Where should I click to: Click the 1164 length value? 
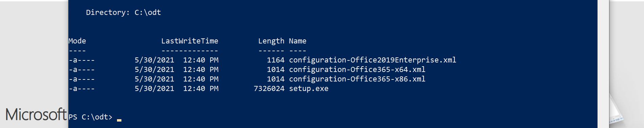[276, 60]
